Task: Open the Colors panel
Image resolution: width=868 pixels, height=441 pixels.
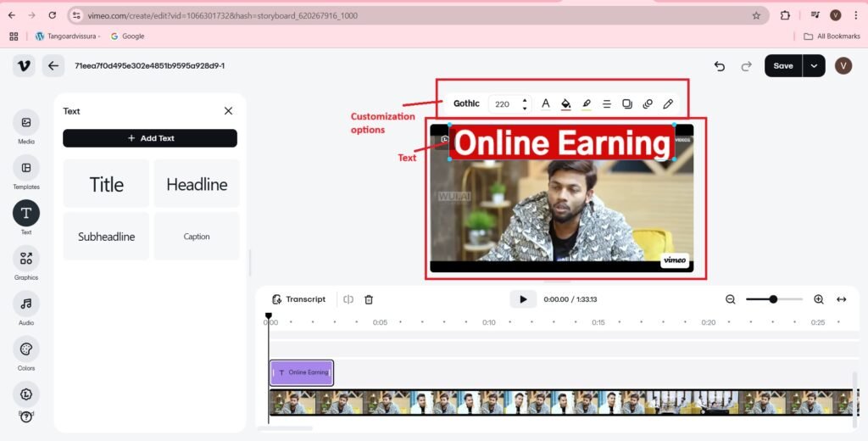Action: tap(26, 349)
